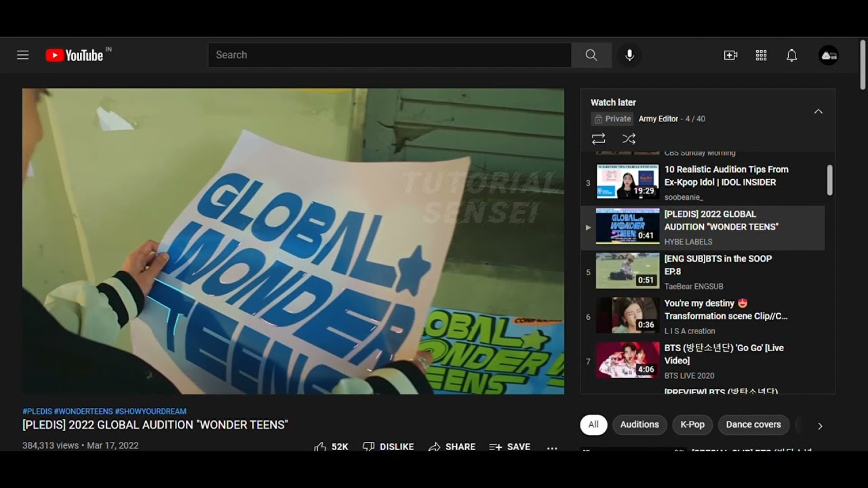Image resolution: width=868 pixels, height=488 pixels.
Task: Open more actions three-dot menu
Action: [x=552, y=447]
